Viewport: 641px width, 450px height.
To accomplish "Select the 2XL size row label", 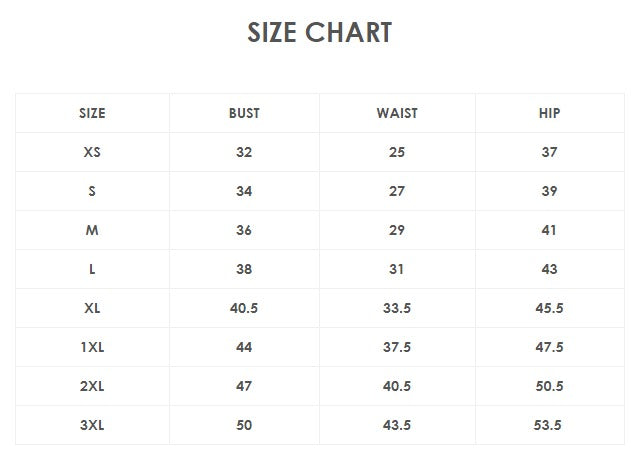I will (x=92, y=386).
